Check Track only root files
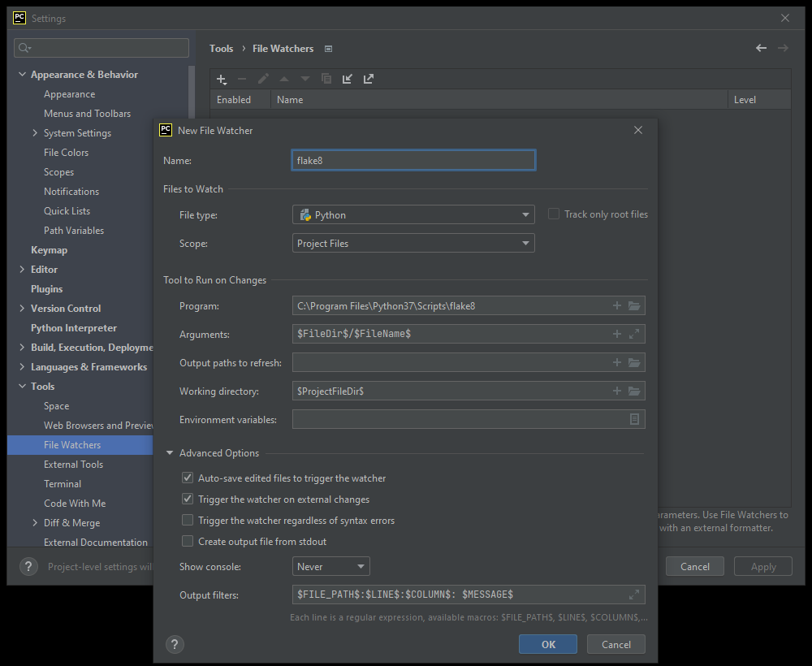Screen dimensions: 812x666 pyautogui.click(x=554, y=214)
